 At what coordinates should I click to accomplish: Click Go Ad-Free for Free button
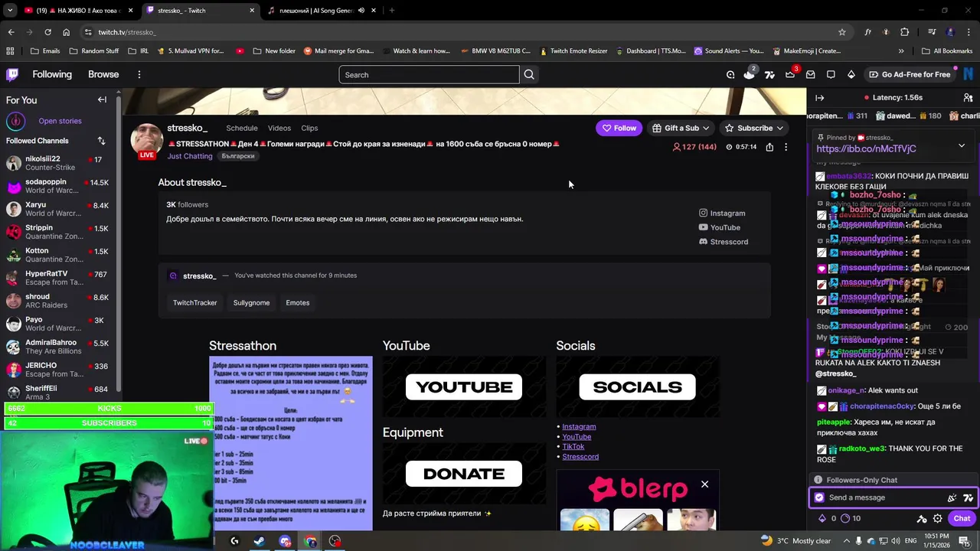[x=910, y=74]
